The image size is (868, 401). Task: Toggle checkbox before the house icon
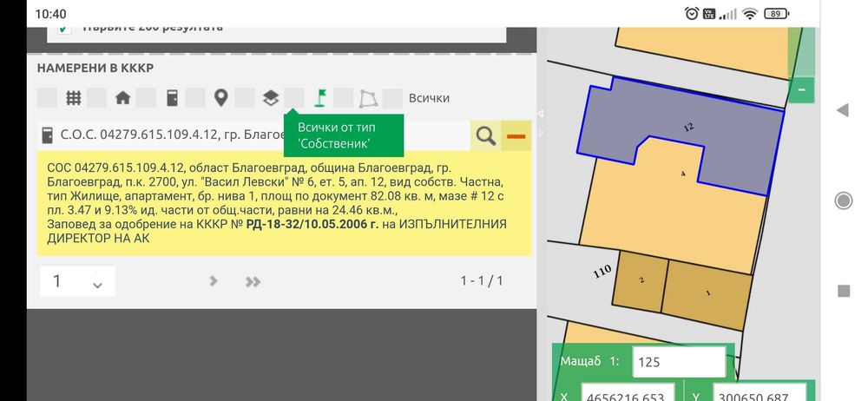coord(97,98)
